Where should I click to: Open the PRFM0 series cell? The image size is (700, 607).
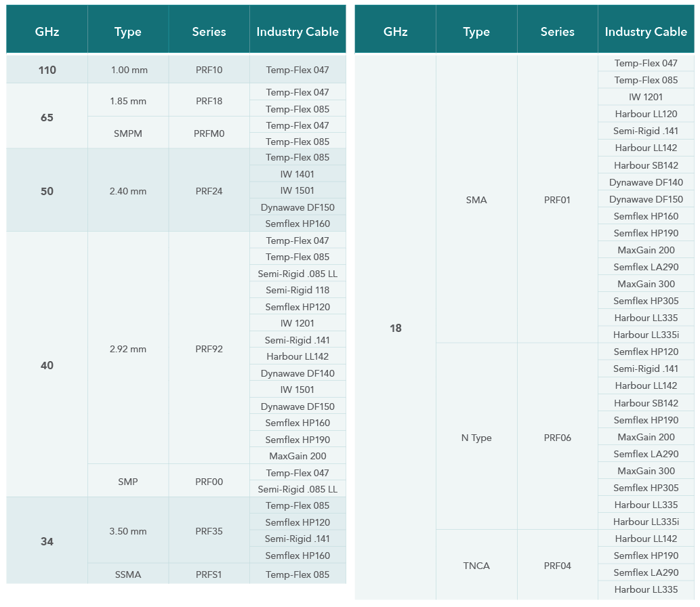pos(209,133)
